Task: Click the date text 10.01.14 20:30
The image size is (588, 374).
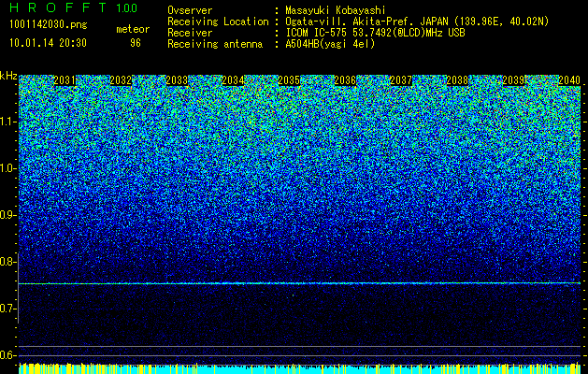Action: tap(48, 43)
